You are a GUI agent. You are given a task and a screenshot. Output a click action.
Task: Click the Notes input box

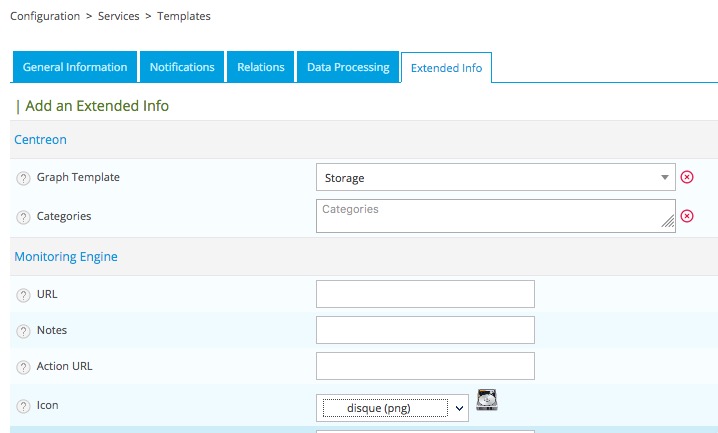tap(425, 330)
